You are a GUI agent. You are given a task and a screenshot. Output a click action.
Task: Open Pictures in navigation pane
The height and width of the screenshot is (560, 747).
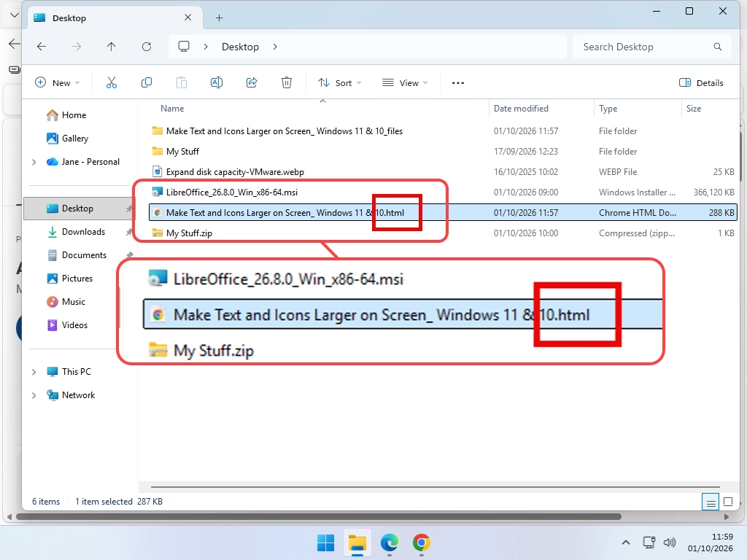click(69, 279)
